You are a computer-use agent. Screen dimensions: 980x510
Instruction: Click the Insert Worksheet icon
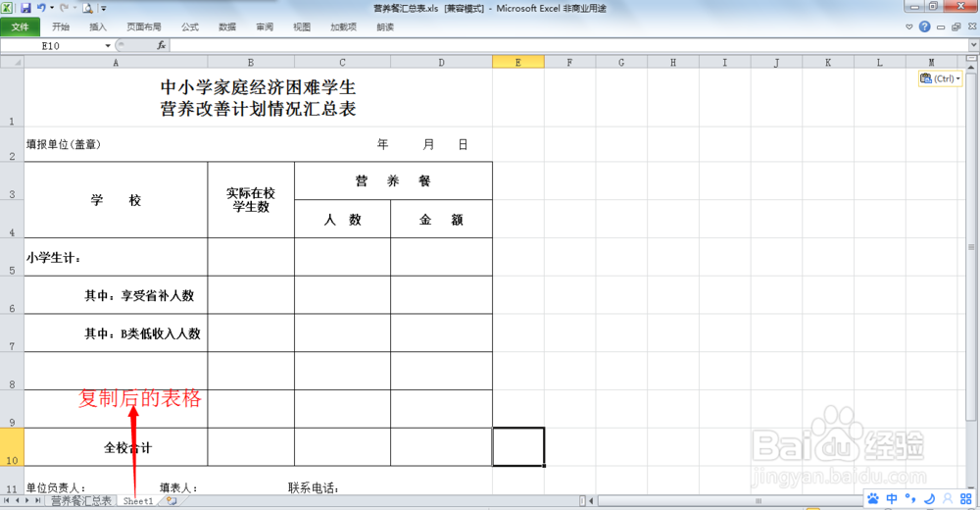coord(171,500)
